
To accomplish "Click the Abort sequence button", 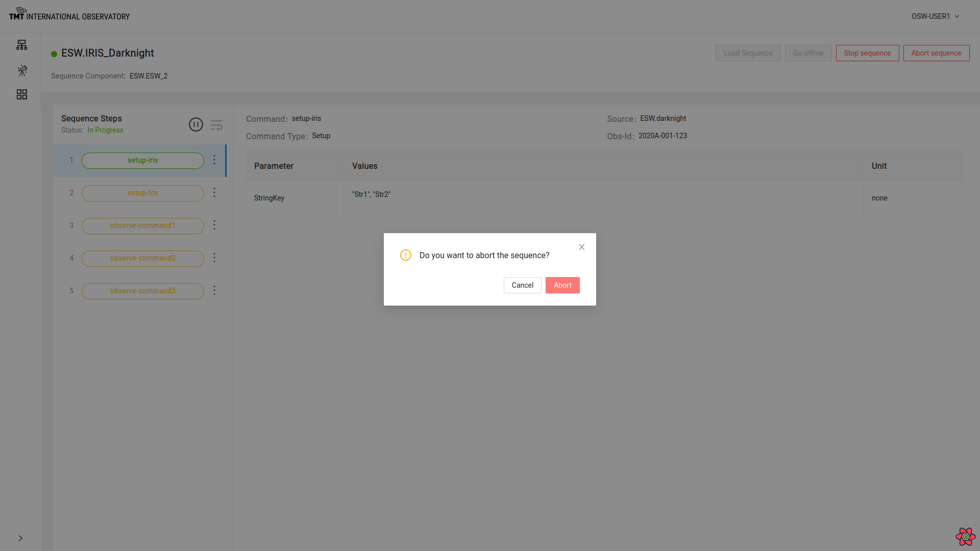I will click(x=937, y=53).
